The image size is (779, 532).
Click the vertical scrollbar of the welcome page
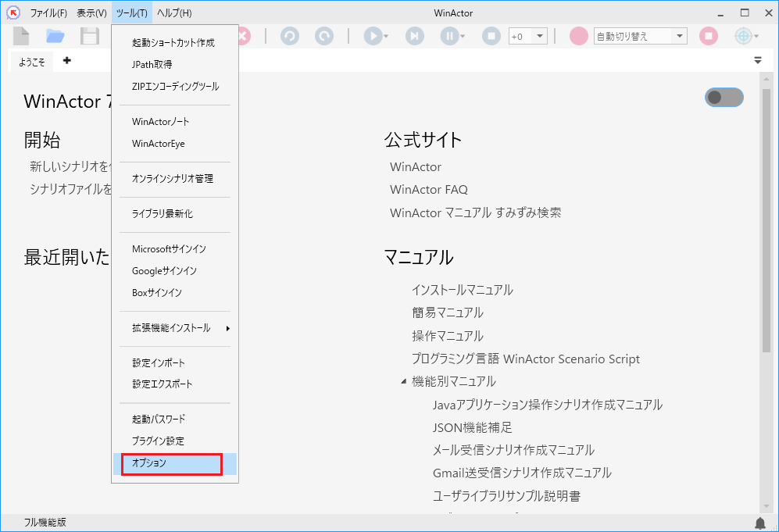click(766, 221)
